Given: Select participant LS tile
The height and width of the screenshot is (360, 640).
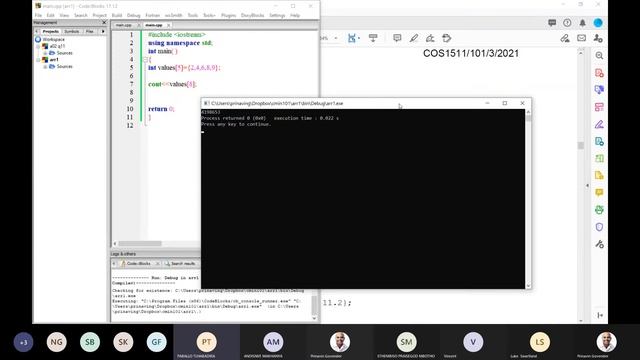Looking at the screenshot, I should pos(540,342).
